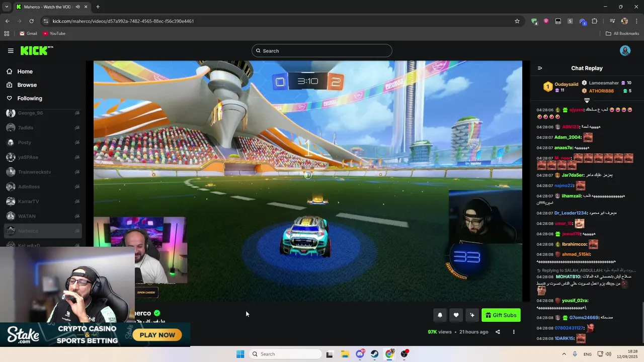Reload the page
Screen dimensions: 644x362
(x=31, y=21)
